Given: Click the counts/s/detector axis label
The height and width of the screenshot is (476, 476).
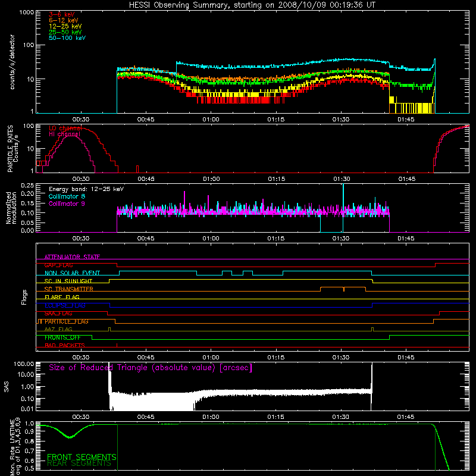Looking at the screenshot, I should pos(12,62).
